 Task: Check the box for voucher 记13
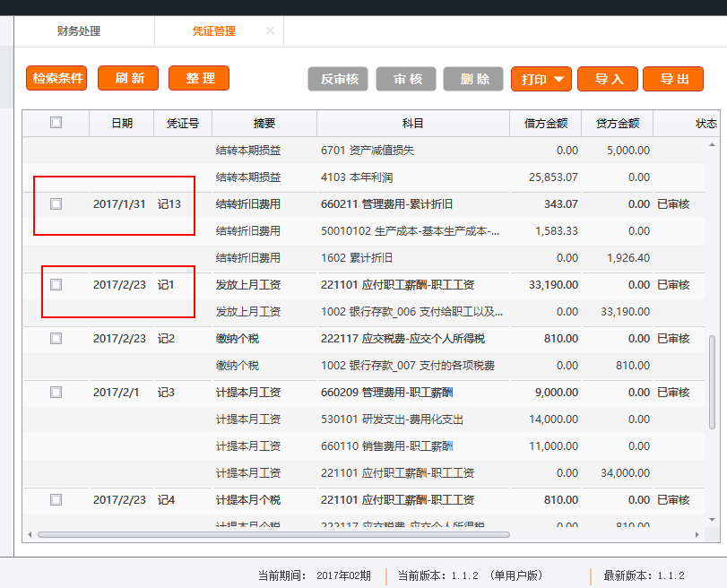[56, 204]
